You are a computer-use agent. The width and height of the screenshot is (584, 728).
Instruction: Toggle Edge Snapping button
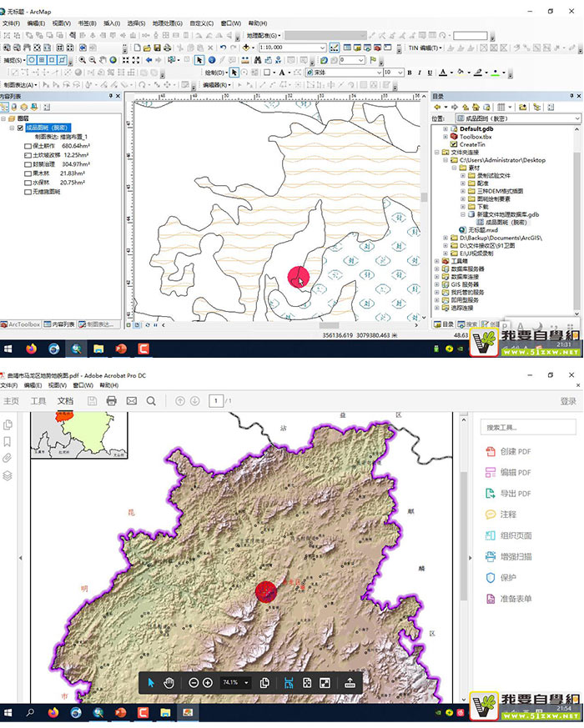pos(62,60)
